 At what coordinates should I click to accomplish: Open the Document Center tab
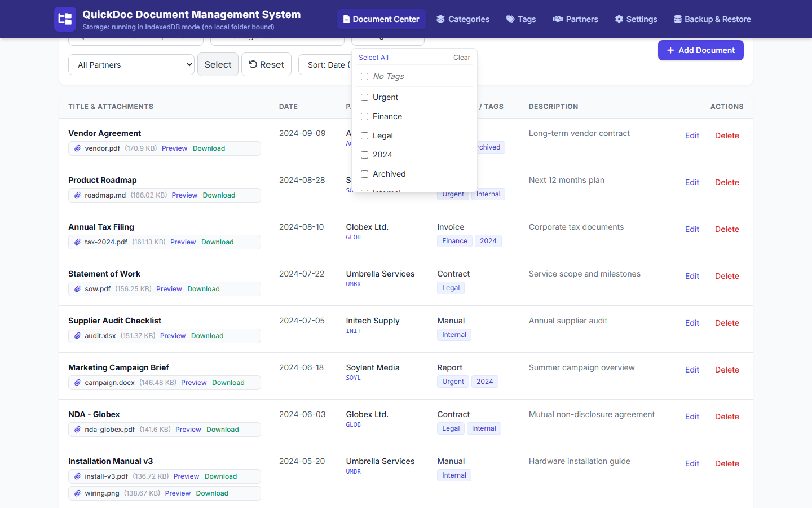coord(381,19)
